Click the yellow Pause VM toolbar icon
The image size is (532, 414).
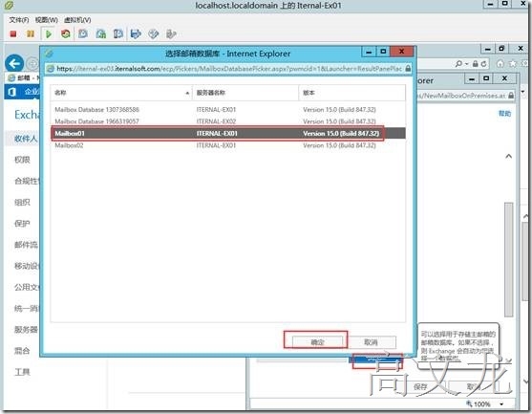point(31,34)
